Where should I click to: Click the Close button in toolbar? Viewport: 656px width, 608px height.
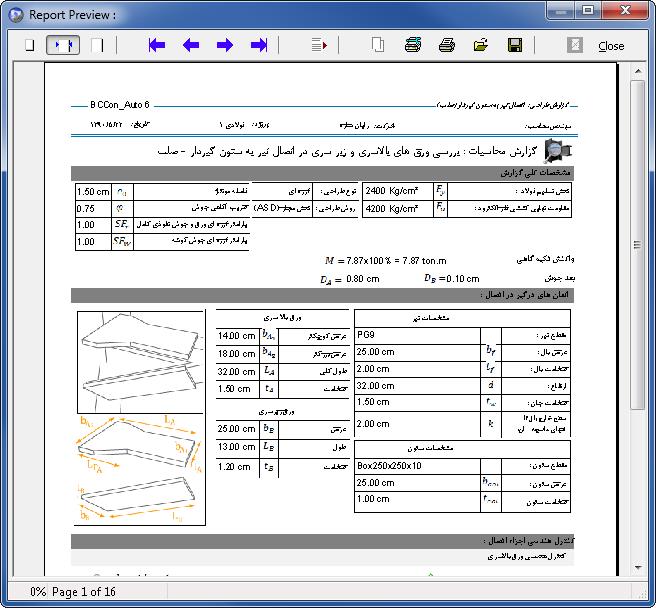pyautogui.click(x=610, y=46)
